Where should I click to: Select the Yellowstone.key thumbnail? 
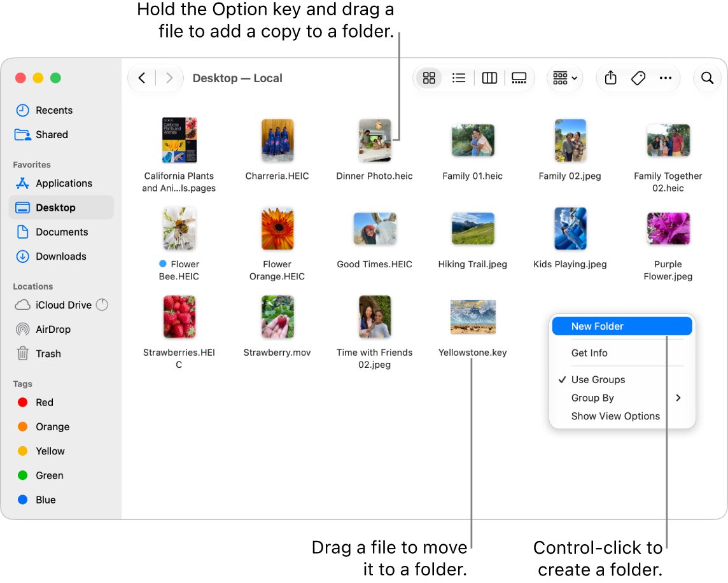point(473,317)
